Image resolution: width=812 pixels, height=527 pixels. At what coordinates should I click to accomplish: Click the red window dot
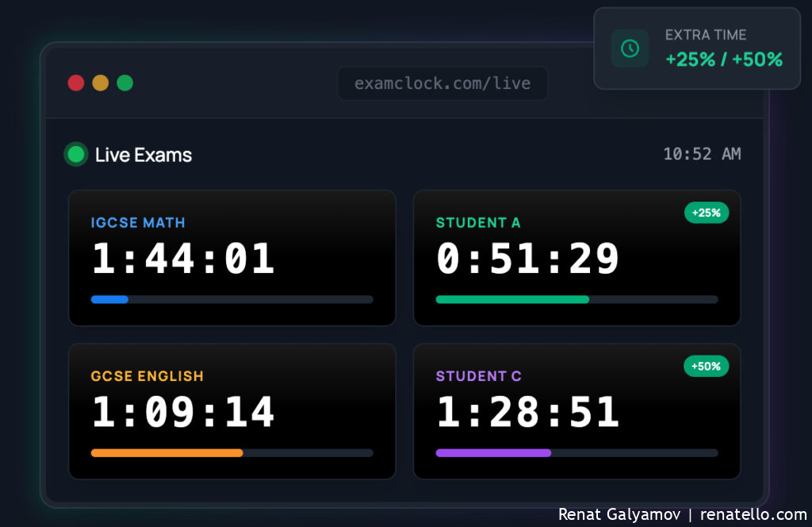(76, 83)
